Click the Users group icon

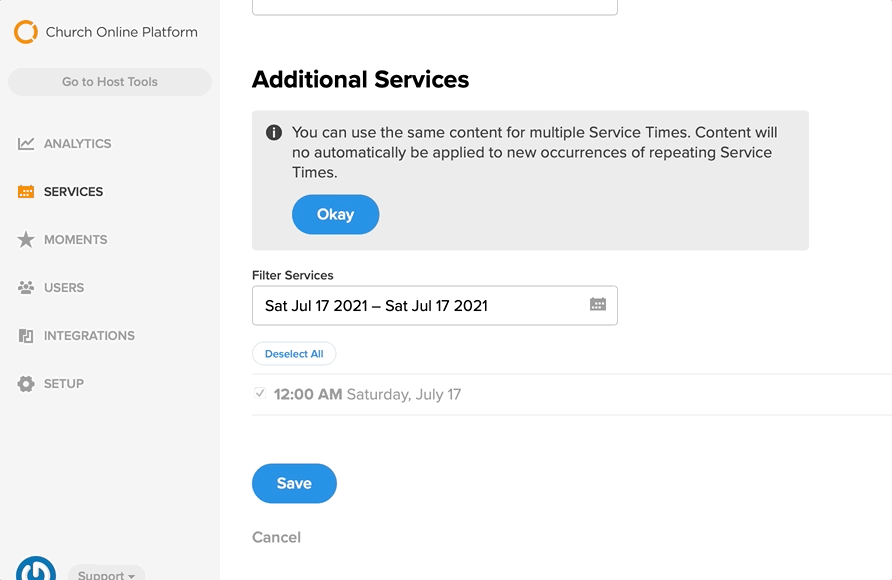pyautogui.click(x=26, y=288)
